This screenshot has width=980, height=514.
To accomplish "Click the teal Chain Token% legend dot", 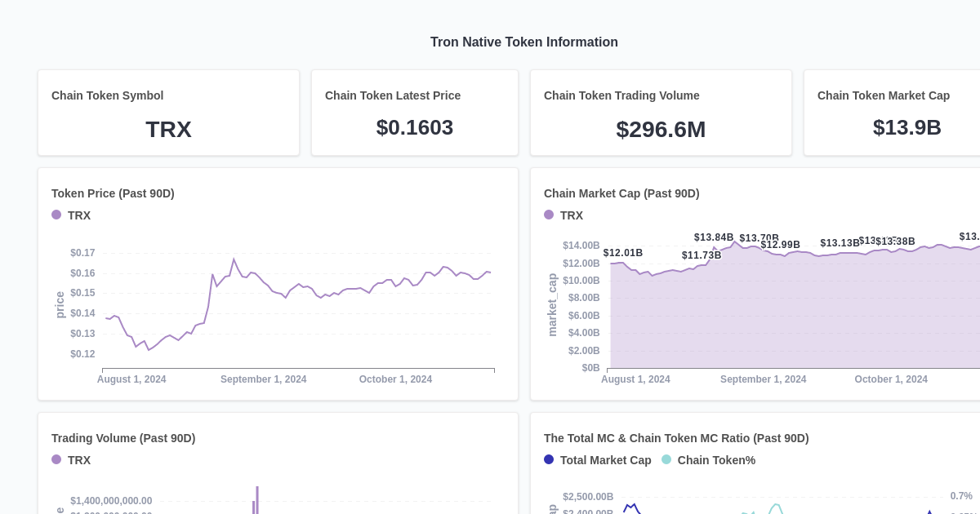I will click(x=666, y=459).
